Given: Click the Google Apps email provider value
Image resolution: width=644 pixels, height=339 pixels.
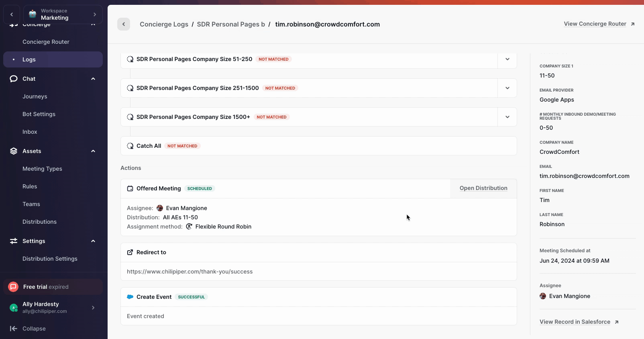Looking at the screenshot, I should [557, 100].
